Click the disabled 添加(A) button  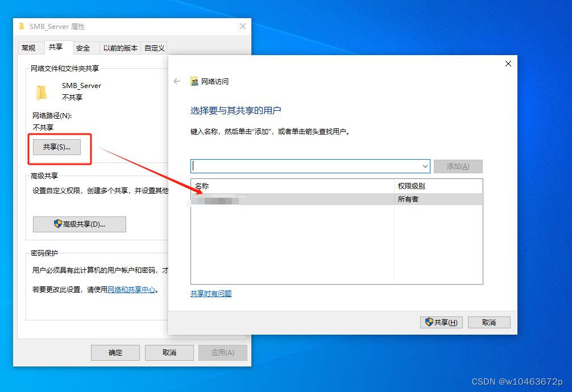click(458, 166)
